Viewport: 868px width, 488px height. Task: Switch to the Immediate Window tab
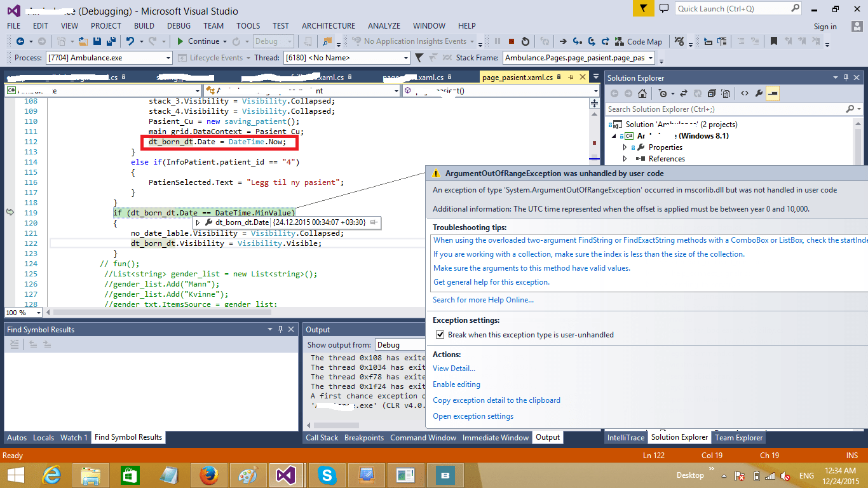(496, 437)
